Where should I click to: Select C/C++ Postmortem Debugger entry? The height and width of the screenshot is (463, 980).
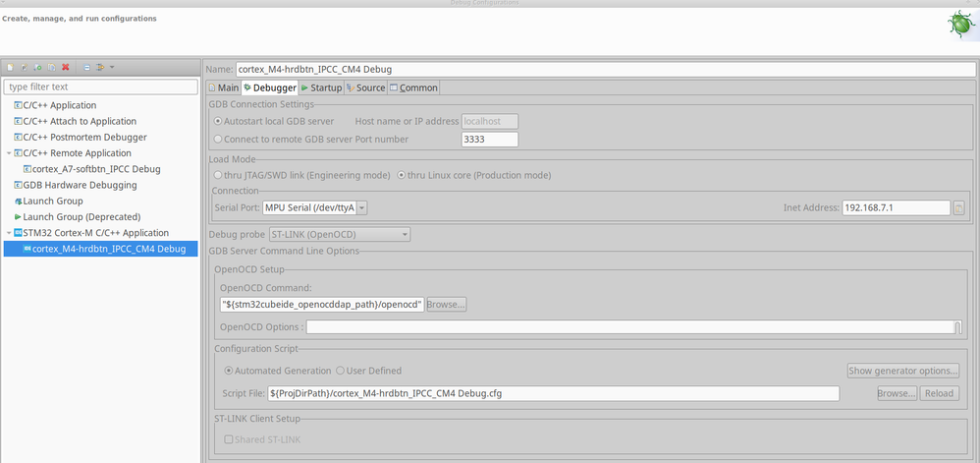tap(85, 137)
